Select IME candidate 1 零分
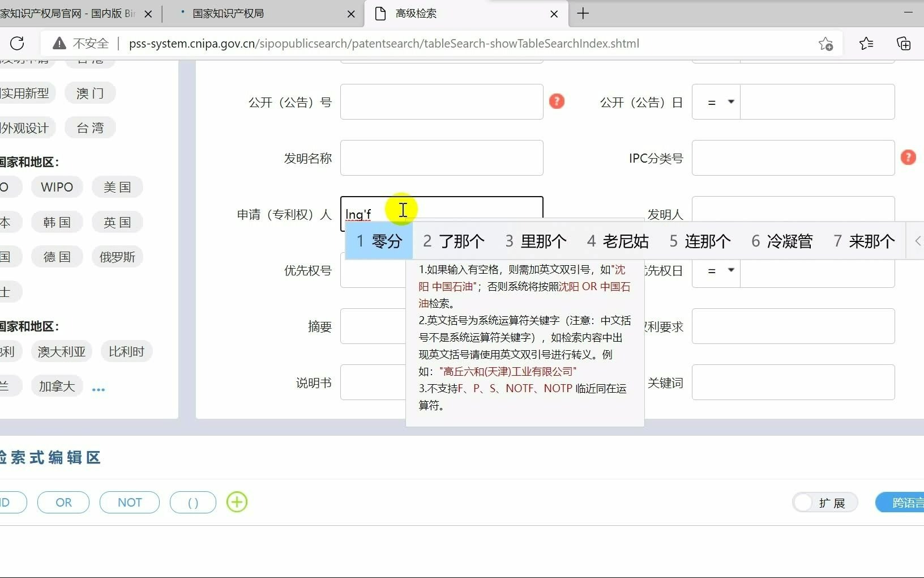Screen dimensions: 924x578 pyautogui.click(x=379, y=241)
